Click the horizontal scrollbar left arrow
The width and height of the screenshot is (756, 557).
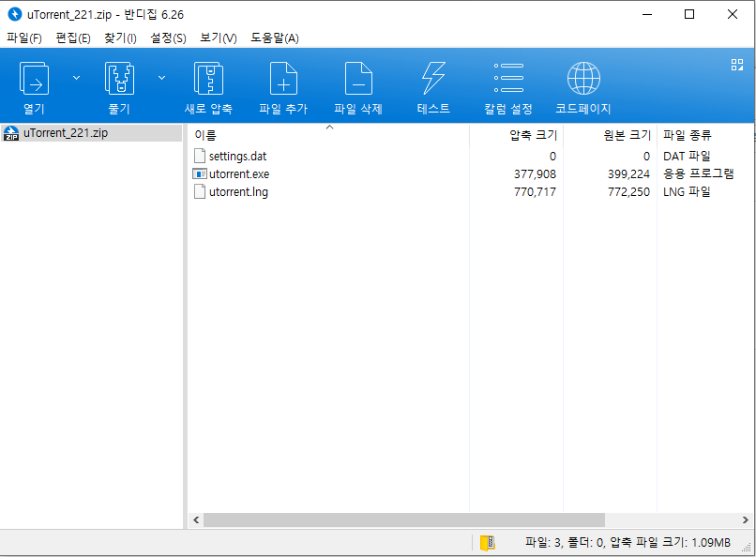196,519
